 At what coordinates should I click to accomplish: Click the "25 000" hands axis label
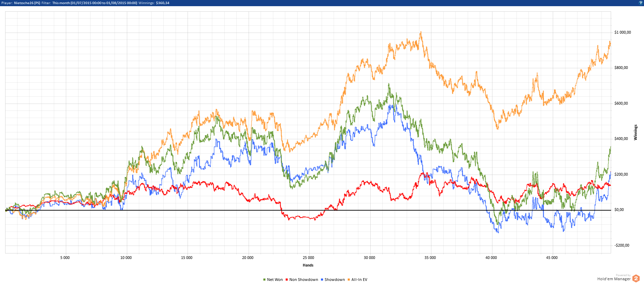point(308,258)
